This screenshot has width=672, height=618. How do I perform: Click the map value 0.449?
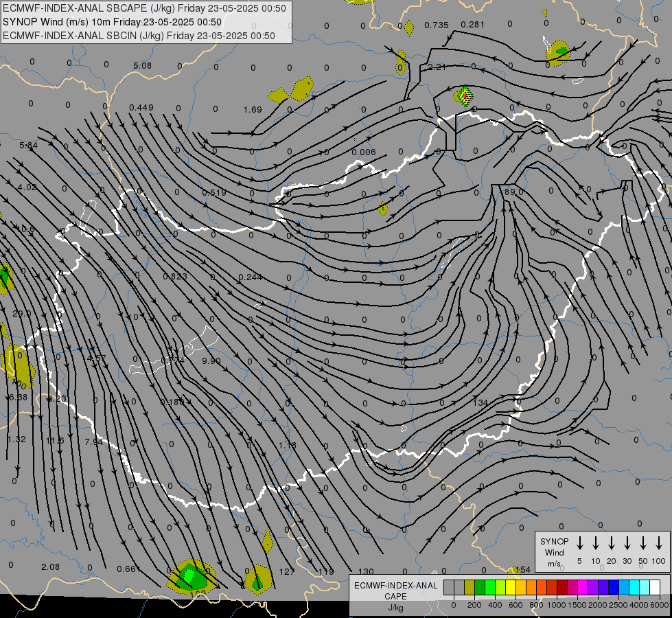tap(141, 107)
